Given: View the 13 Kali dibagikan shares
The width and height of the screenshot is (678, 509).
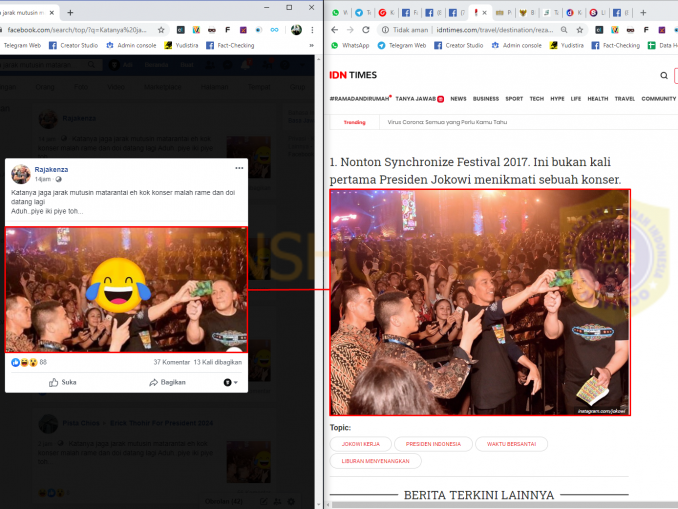Looking at the screenshot, I should point(217,362).
